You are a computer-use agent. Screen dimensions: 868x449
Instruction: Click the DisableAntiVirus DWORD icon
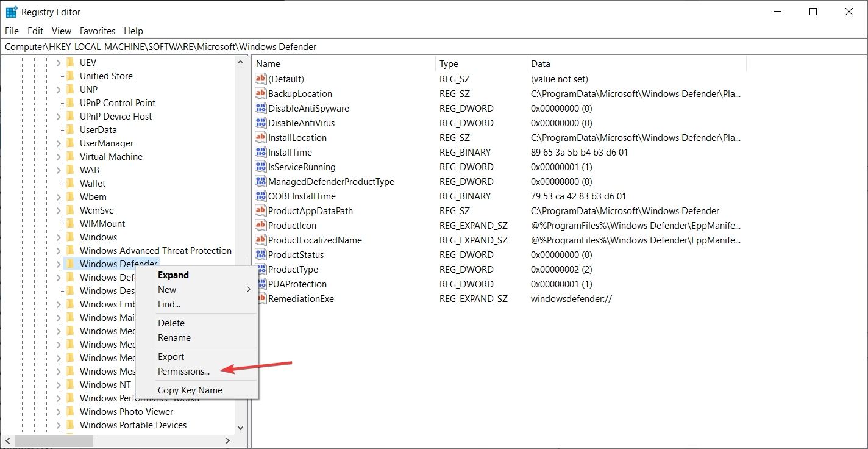pos(261,123)
